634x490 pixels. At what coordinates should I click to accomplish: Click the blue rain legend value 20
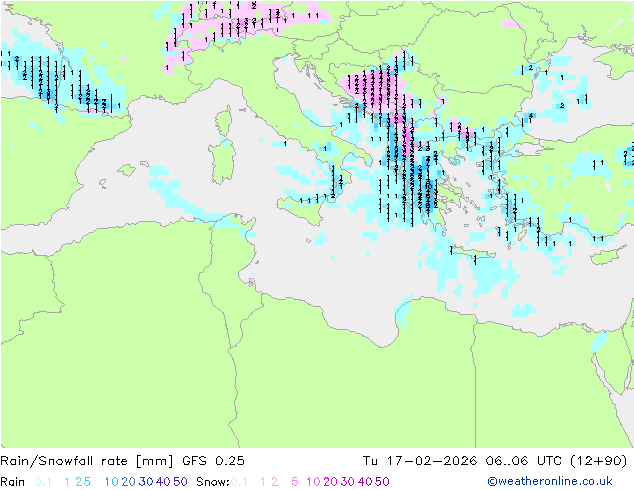click(129, 482)
